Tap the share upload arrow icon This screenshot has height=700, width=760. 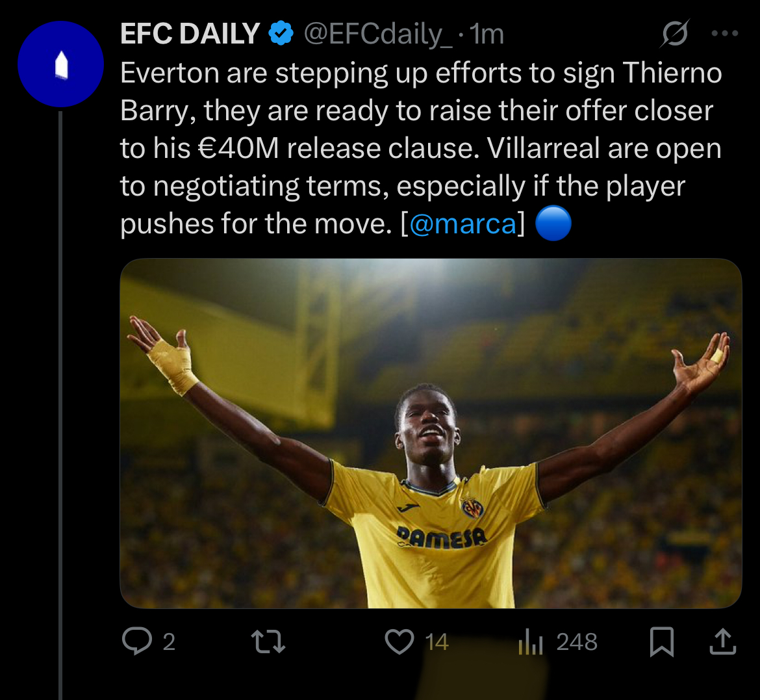point(722,642)
